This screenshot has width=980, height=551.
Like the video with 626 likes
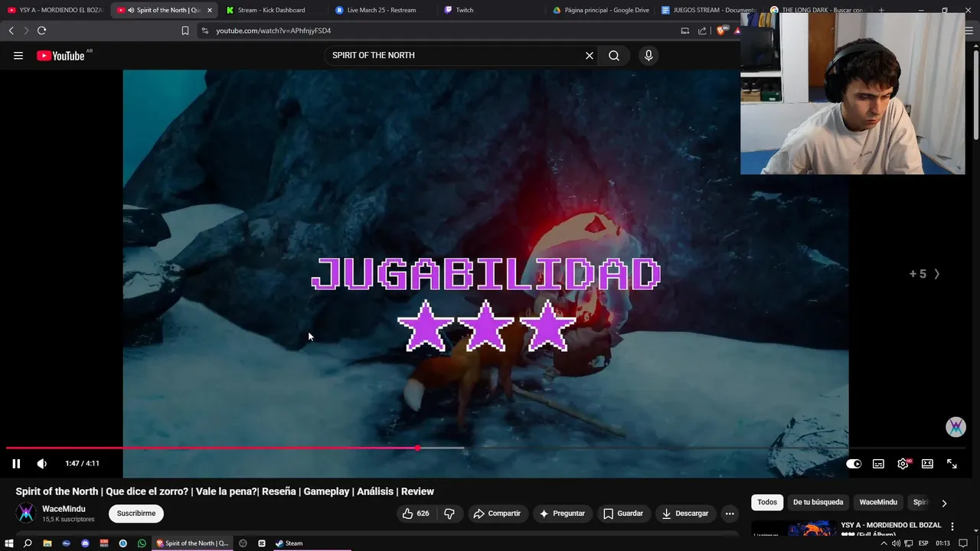pyautogui.click(x=416, y=514)
